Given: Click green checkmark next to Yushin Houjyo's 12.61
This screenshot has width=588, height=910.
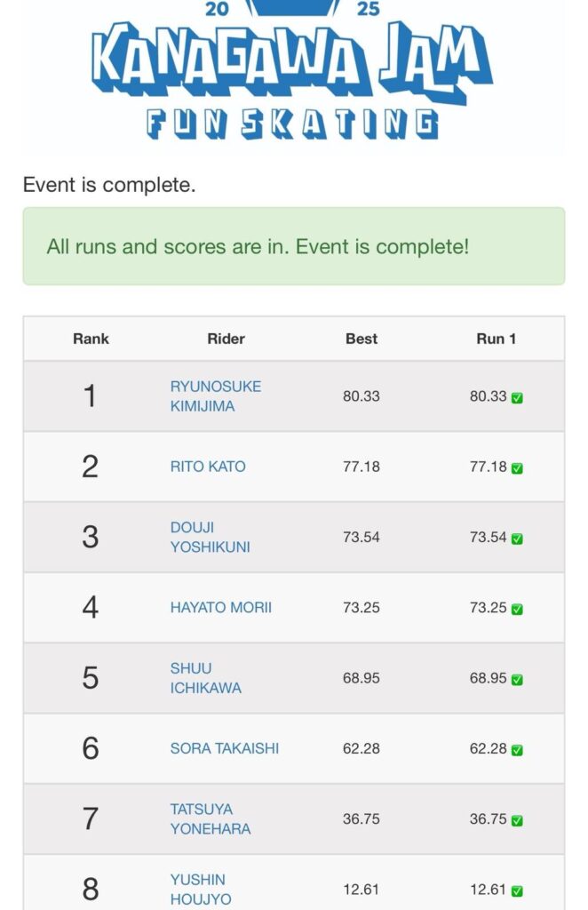Looking at the screenshot, I should pyautogui.click(x=517, y=890).
